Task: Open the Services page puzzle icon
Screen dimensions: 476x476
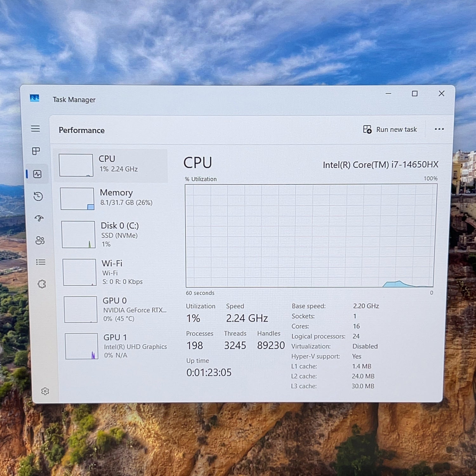Action: tap(42, 284)
